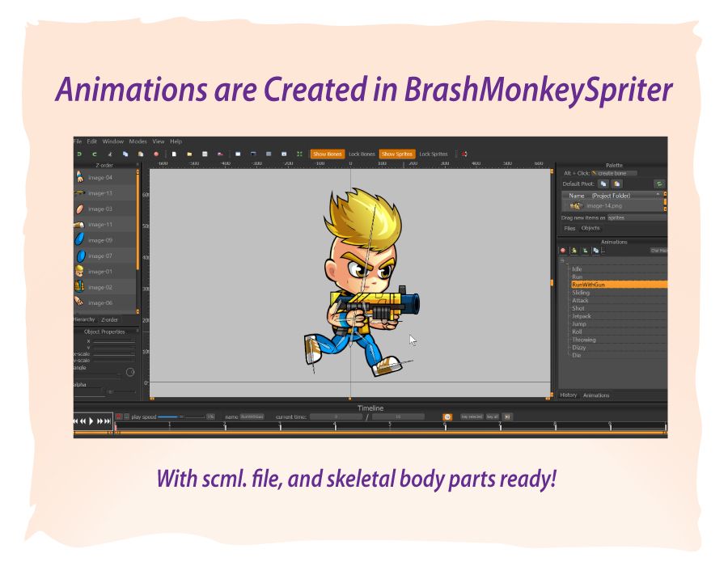This screenshot has height=566, width=728.
Task: Click the new animation (running figure) icon
Action: coord(574,251)
